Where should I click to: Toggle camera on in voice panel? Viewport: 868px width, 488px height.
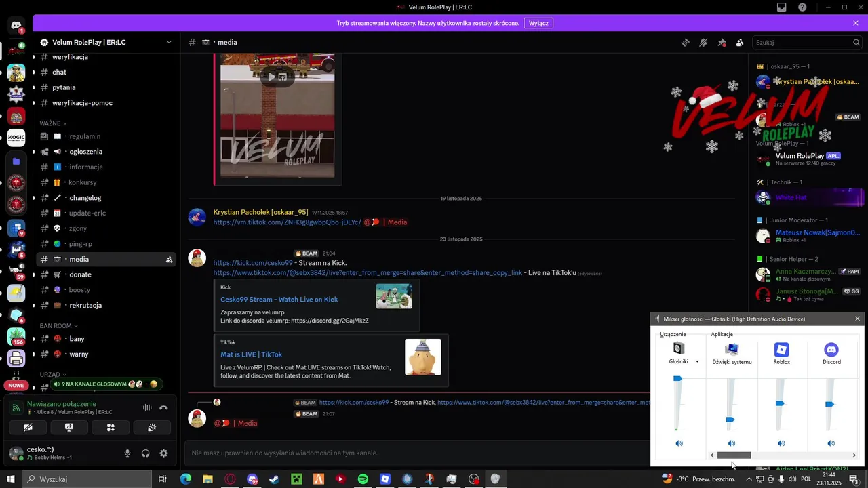tap(28, 428)
